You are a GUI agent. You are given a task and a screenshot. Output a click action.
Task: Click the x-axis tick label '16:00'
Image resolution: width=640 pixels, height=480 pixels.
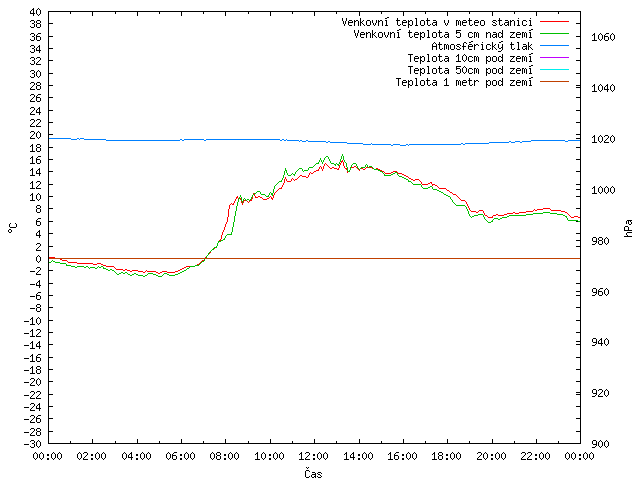[402, 456]
